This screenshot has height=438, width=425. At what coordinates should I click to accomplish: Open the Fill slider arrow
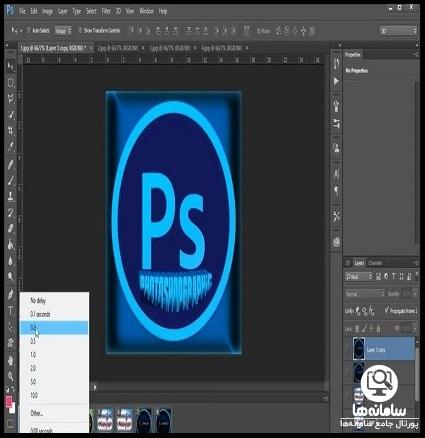[415, 328]
